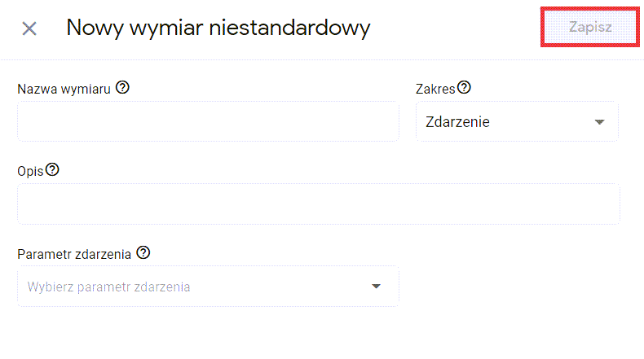
Task: Click the Nazwa wymiaru label
Action: coord(64,89)
